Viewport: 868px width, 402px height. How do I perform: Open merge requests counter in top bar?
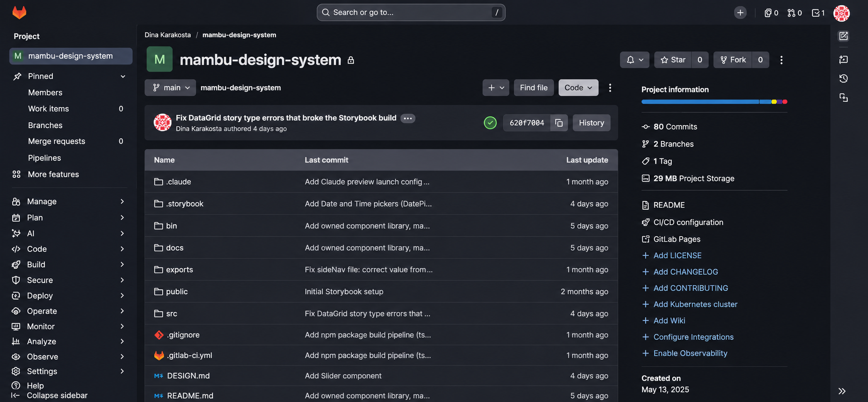(x=795, y=13)
